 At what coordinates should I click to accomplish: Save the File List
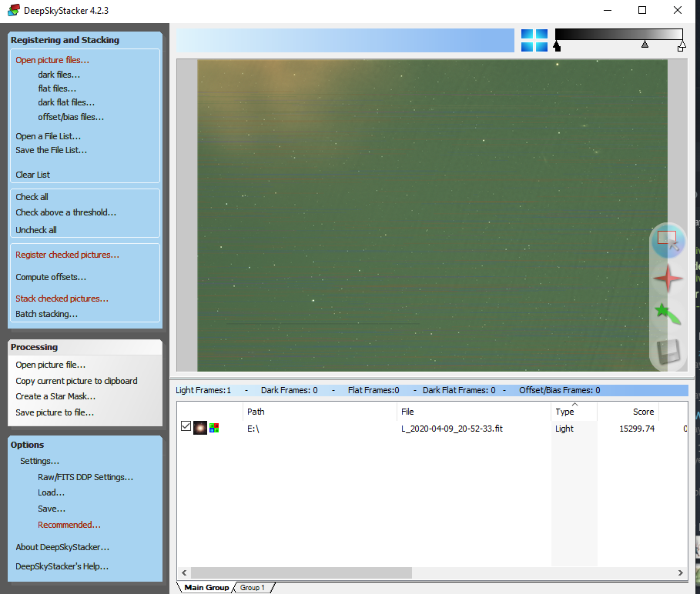52,150
